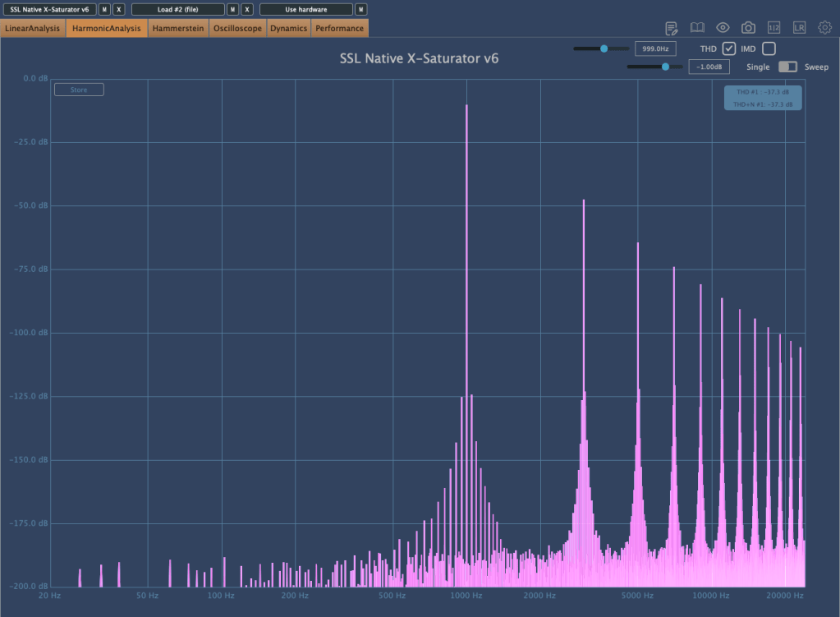This screenshot has height=617, width=840.
Task: Click the 1|2 compare icon
Action: pos(773,28)
